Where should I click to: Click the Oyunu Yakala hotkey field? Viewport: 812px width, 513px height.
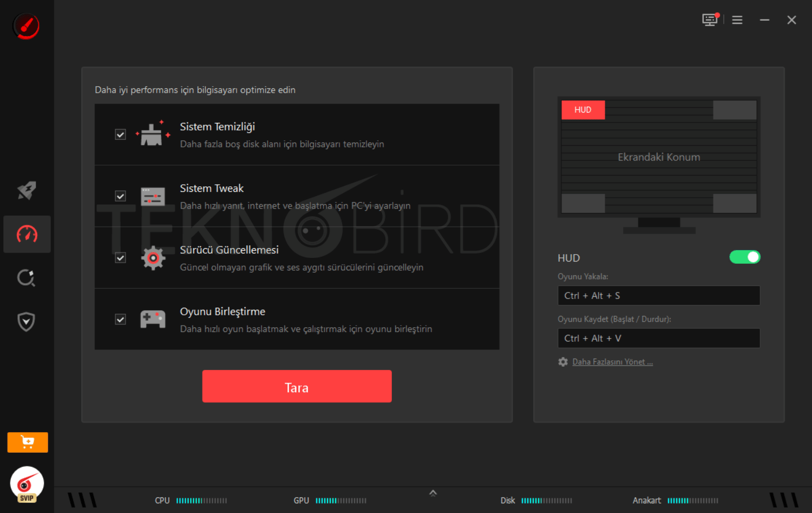[659, 296]
